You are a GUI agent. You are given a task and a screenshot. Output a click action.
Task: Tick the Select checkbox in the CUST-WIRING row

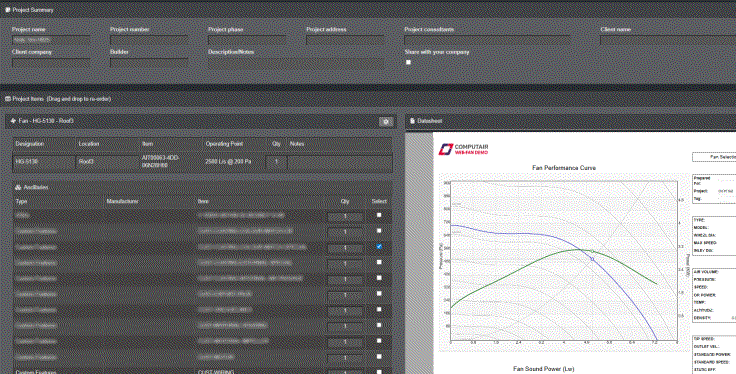point(379,372)
